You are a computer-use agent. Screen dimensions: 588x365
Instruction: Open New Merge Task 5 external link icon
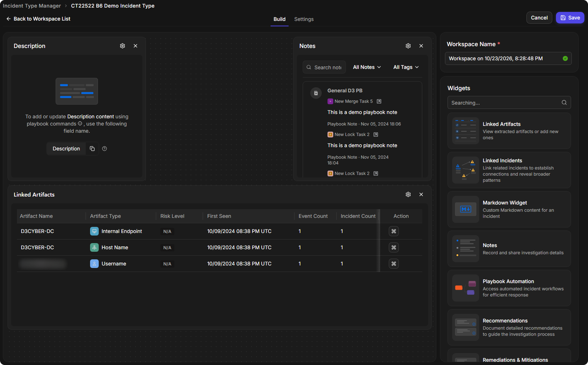click(x=379, y=101)
